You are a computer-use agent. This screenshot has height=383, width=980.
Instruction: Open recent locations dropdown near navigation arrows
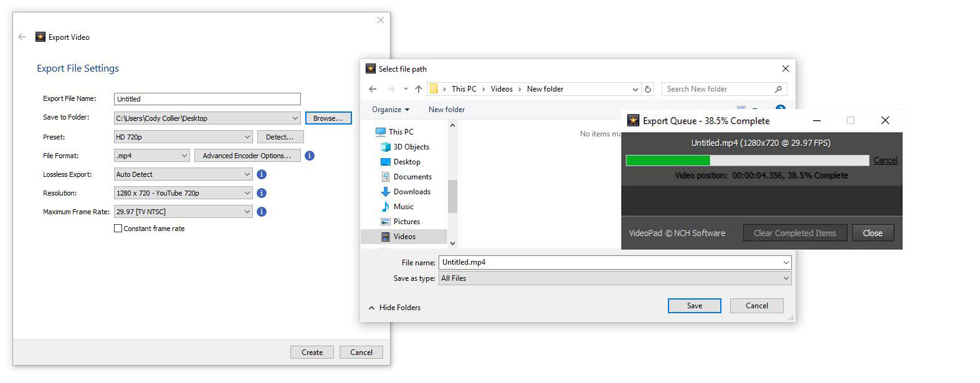(x=406, y=89)
